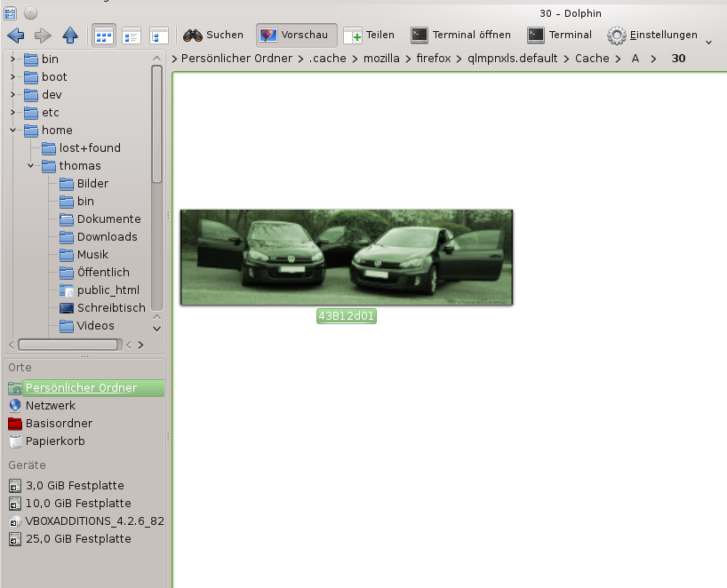
Task: Select the 43B12d01 car image thumbnail
Action: tap(346, 258)
